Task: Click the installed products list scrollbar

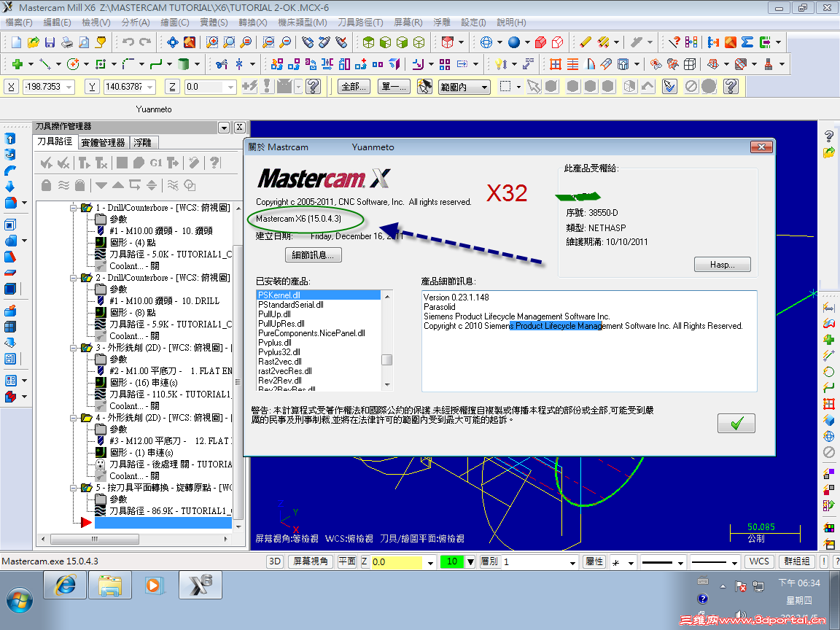Action: 386,341
